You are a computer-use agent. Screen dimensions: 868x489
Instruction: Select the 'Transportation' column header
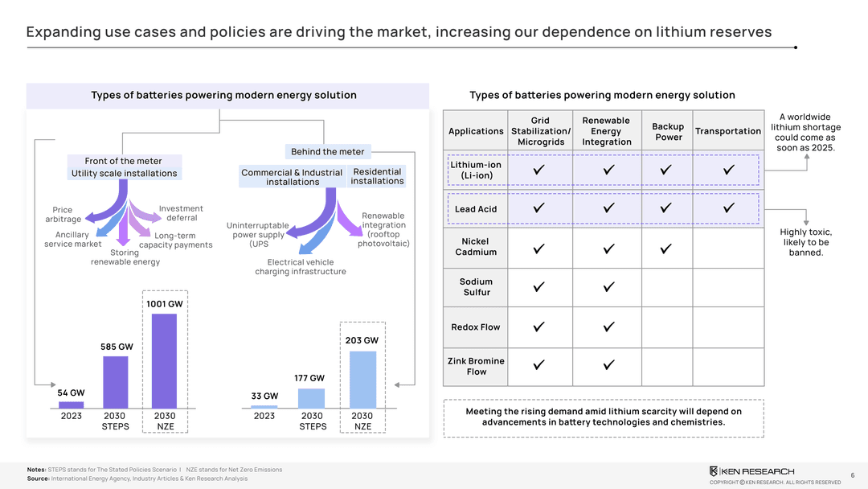coord(727,131)
